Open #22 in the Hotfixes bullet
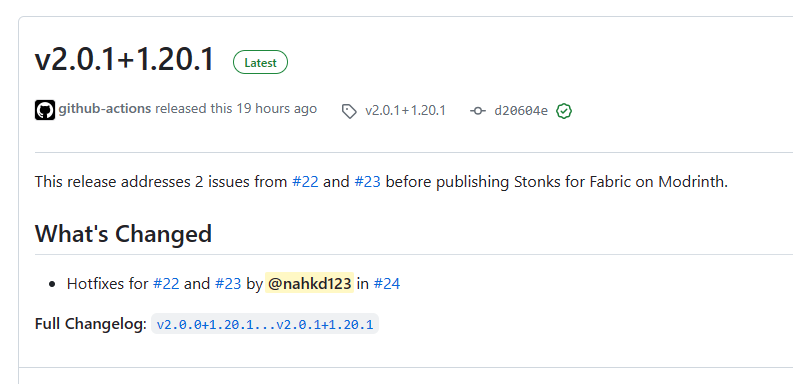793x384 pixels. pos(166,284)
